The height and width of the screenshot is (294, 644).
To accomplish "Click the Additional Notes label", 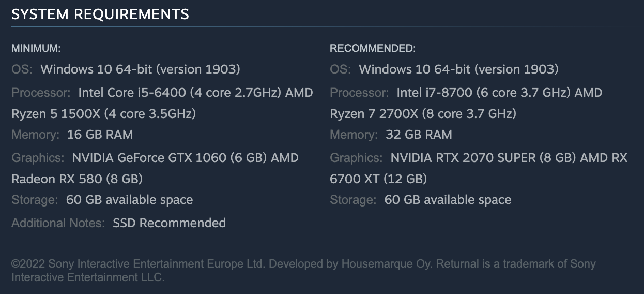I will click(58, 223).
